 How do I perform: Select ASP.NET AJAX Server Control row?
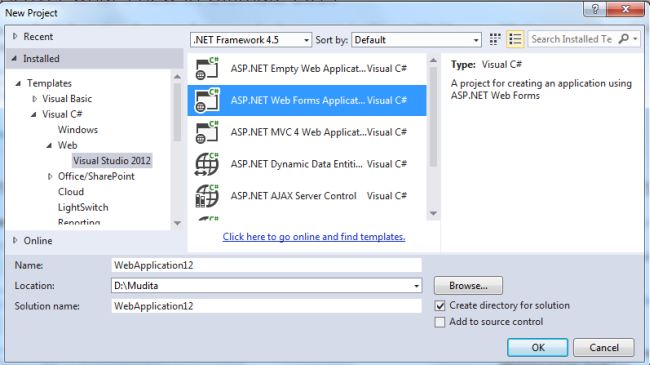tap(307, 196)
